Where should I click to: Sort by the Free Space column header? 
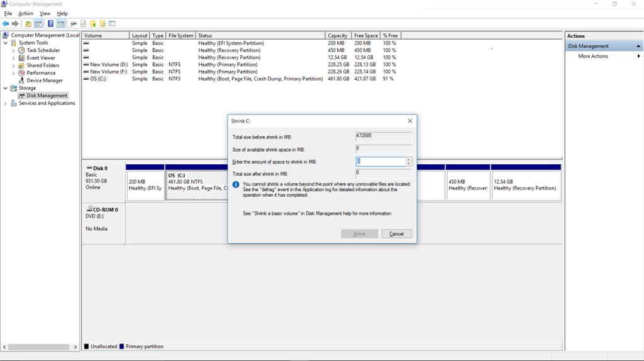coord(366,36)
